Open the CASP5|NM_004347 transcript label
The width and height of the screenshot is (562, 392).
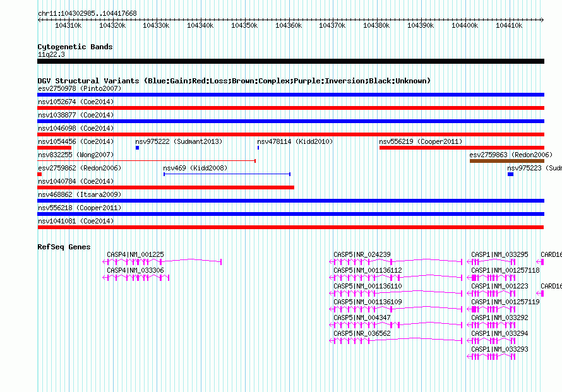tap(362, 318)
